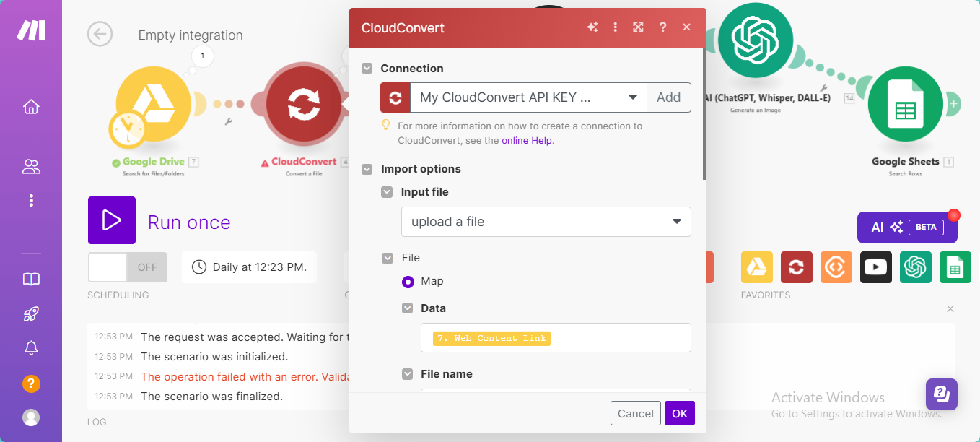
Task: Collapse the File section
Action: click(x=388, y=258)
